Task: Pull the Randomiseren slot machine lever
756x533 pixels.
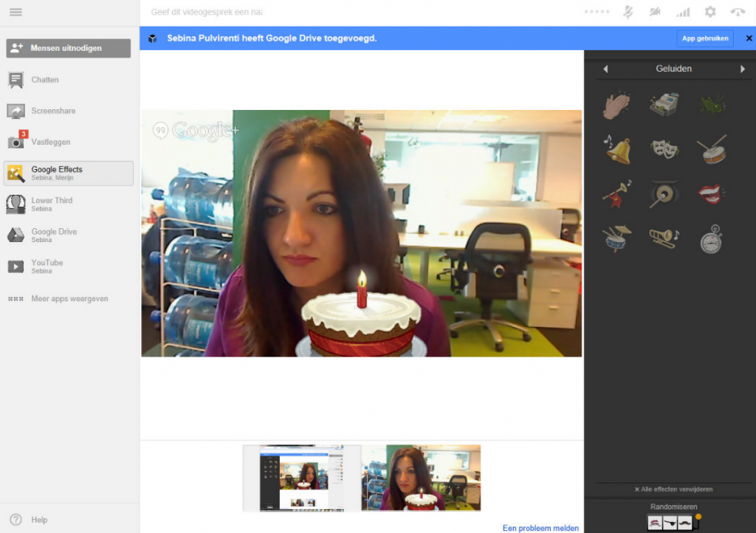Action: tap(698, 520)
